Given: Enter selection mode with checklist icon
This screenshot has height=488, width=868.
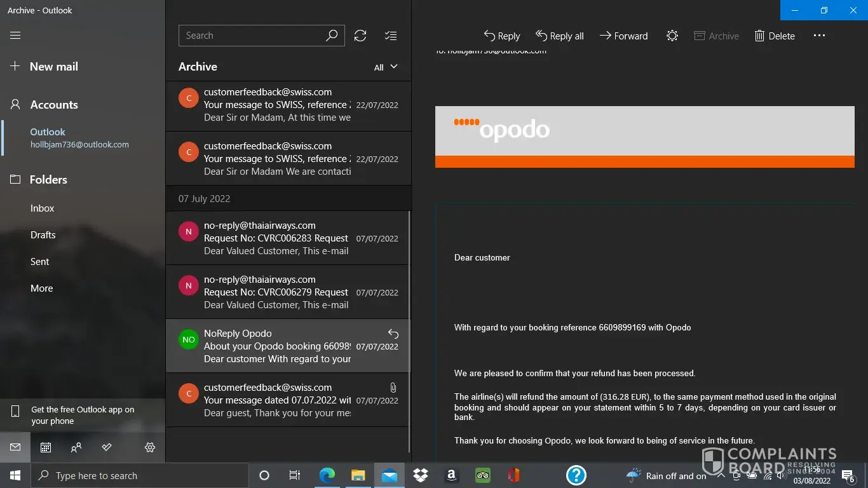Looking at the screenshot, I should [x=391, y=36].
